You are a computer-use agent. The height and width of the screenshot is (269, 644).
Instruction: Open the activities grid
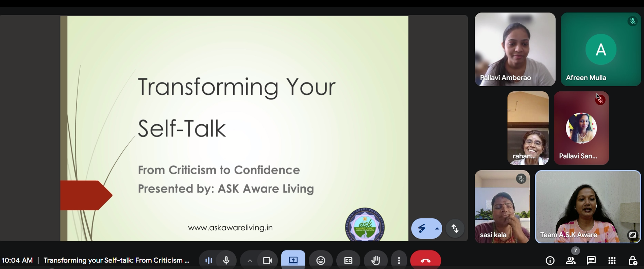pyautogui.click(x=612, y=261)
